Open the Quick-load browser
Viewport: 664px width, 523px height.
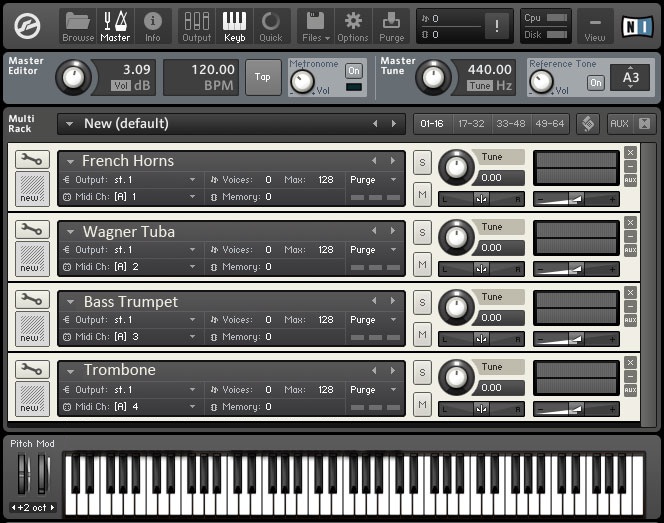tap(271, 26)
